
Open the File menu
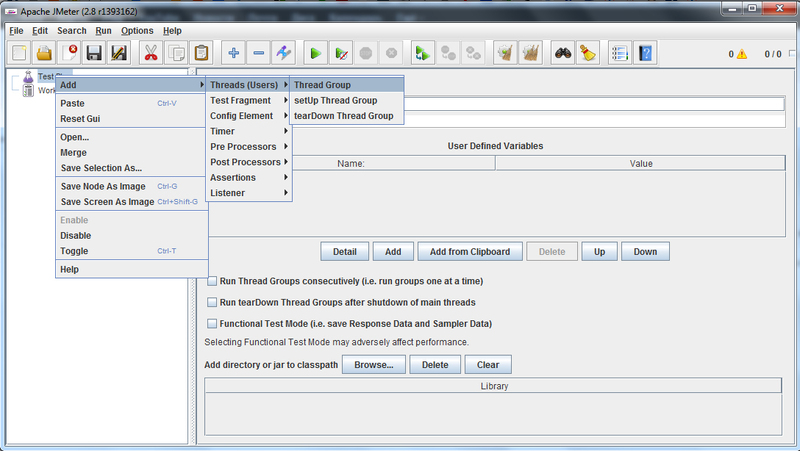16,31
